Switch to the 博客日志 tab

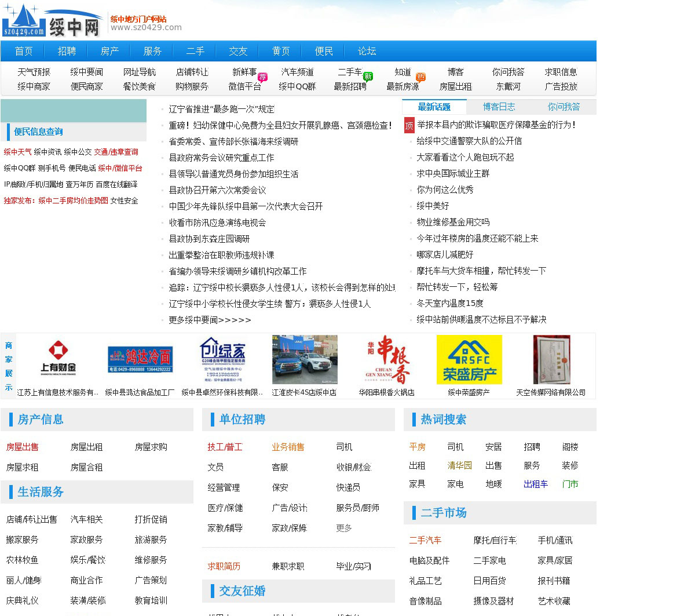pos(499,107)
